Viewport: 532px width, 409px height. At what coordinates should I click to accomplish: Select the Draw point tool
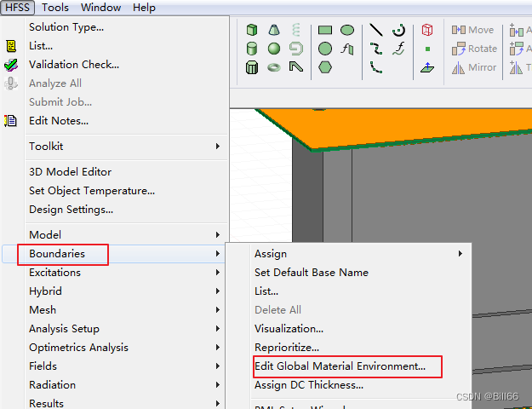427,49
